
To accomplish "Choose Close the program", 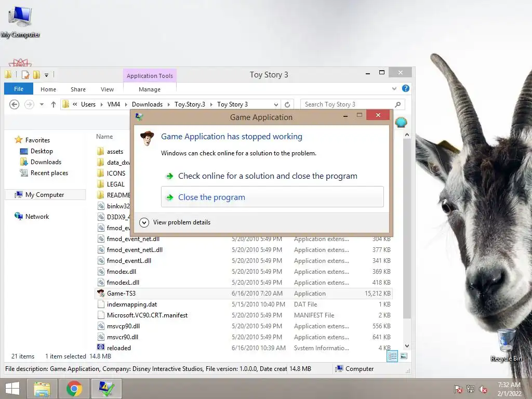I will tap(272, 197).
